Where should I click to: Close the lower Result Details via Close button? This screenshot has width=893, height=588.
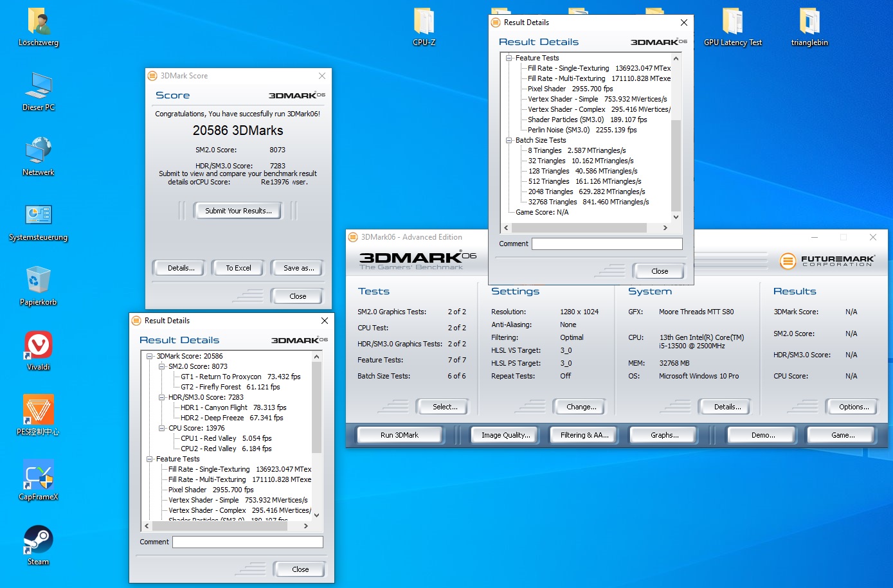point(300,569)
